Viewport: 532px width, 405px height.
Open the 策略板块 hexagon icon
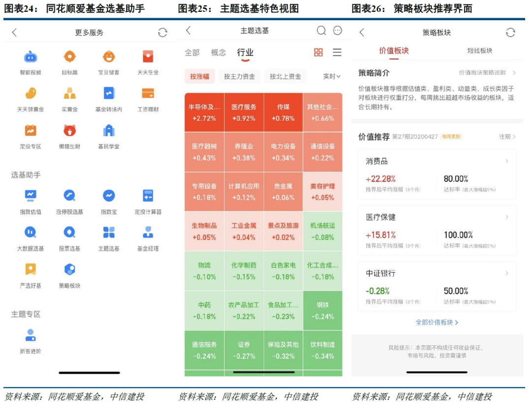69,269
